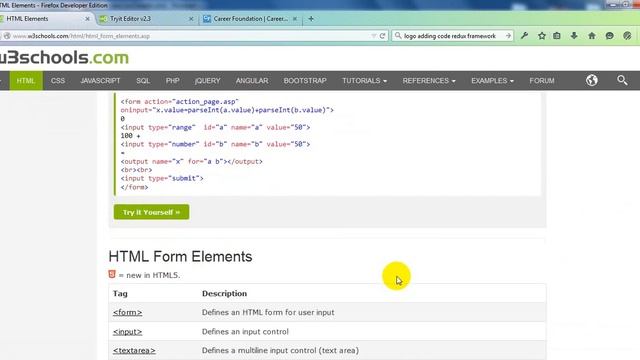
Task: Click the Tag column header
Action: [120, 293]
